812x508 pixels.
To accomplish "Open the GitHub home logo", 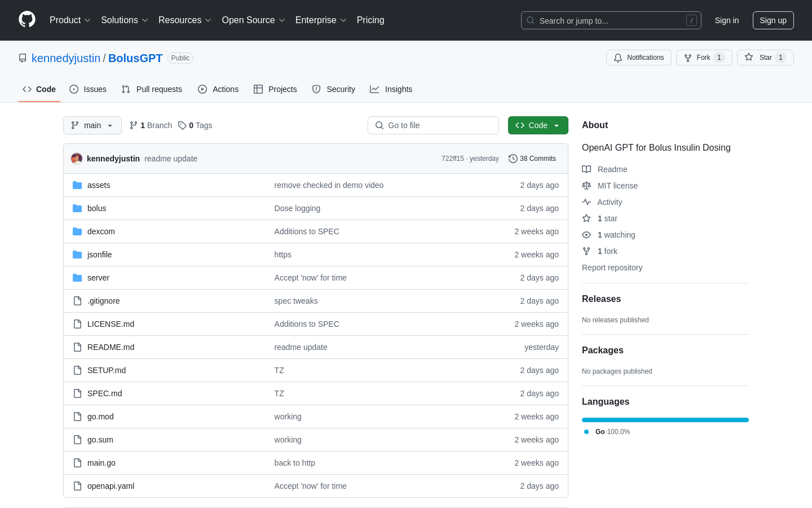I will point(27,20).
